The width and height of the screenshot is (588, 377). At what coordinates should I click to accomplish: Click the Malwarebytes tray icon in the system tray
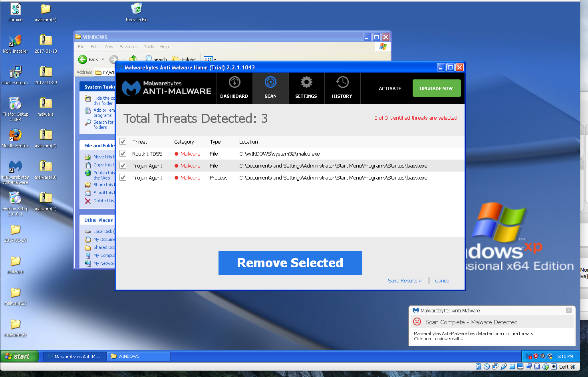click(529, 356)
